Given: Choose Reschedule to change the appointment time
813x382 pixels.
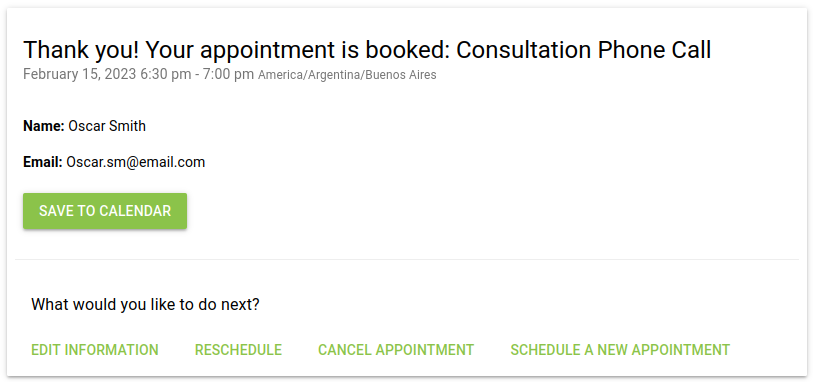Looking at the screenshot, I should pyautogui.click(x=239, y=350).
